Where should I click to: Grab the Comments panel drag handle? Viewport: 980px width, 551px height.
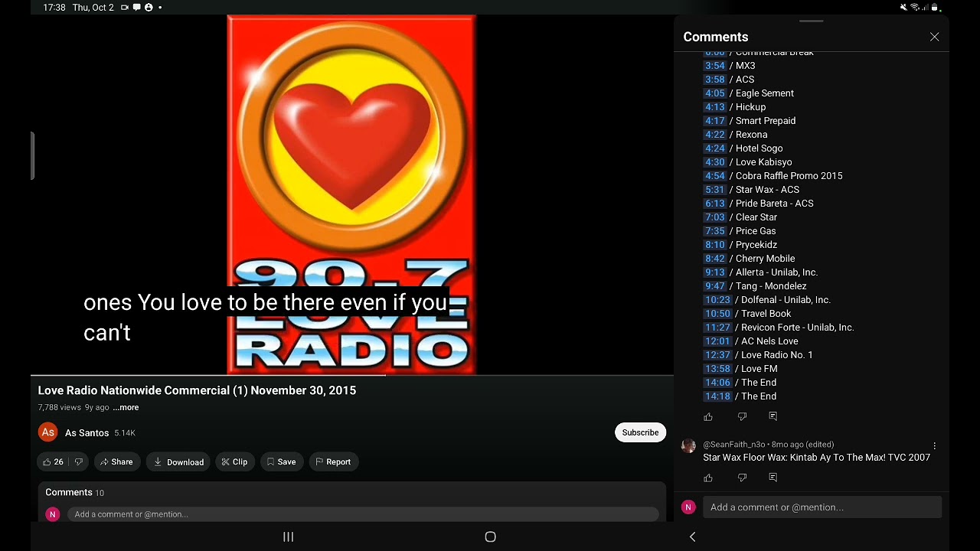(812, 21)
